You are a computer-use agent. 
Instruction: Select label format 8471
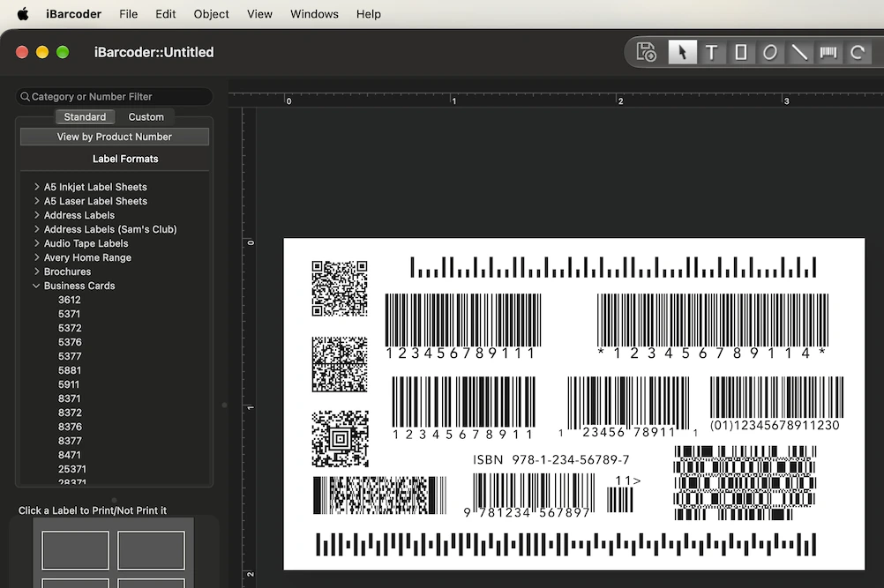point(70,455)
